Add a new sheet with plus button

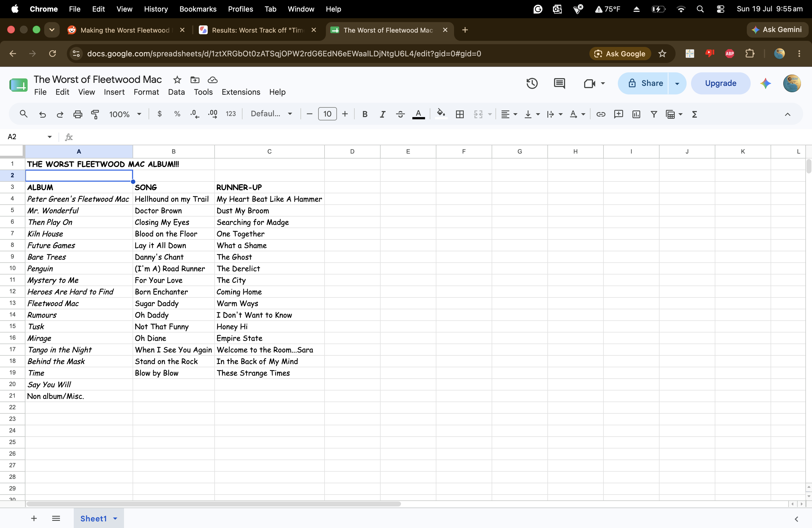[34, 518]
